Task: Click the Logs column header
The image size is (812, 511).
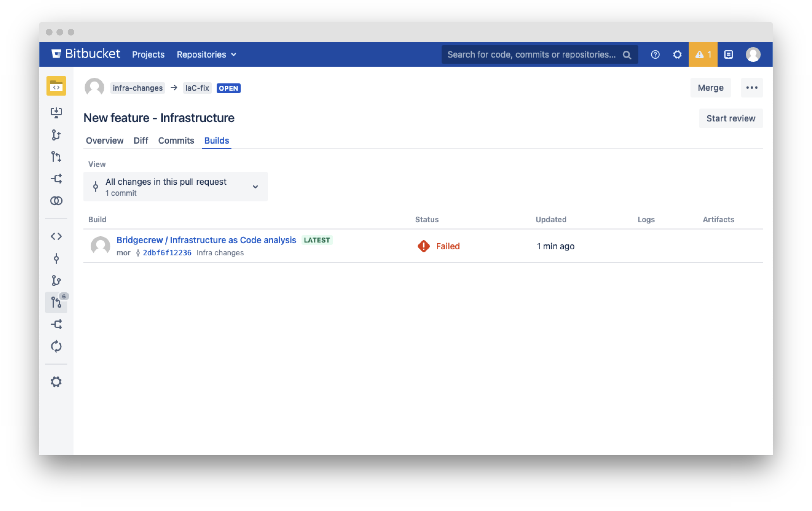Action: pos(646,219)
